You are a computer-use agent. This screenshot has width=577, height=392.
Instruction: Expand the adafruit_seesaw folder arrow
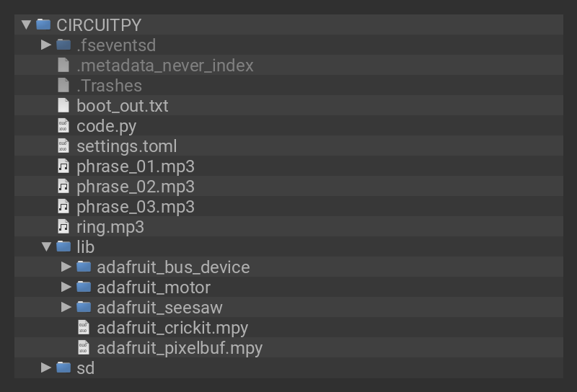pyautogui.click(x=66, y=307)
